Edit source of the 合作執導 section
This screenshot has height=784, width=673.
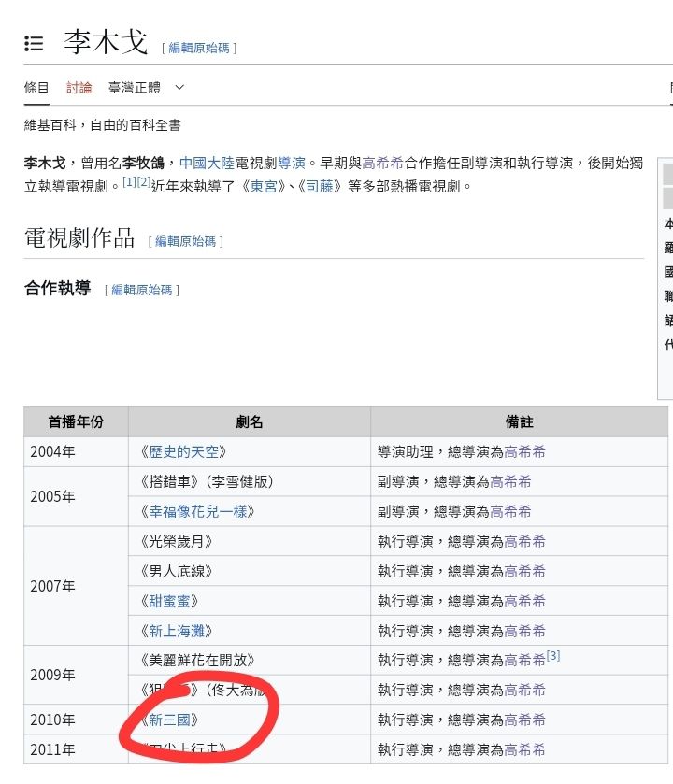[x=142, y=290]
